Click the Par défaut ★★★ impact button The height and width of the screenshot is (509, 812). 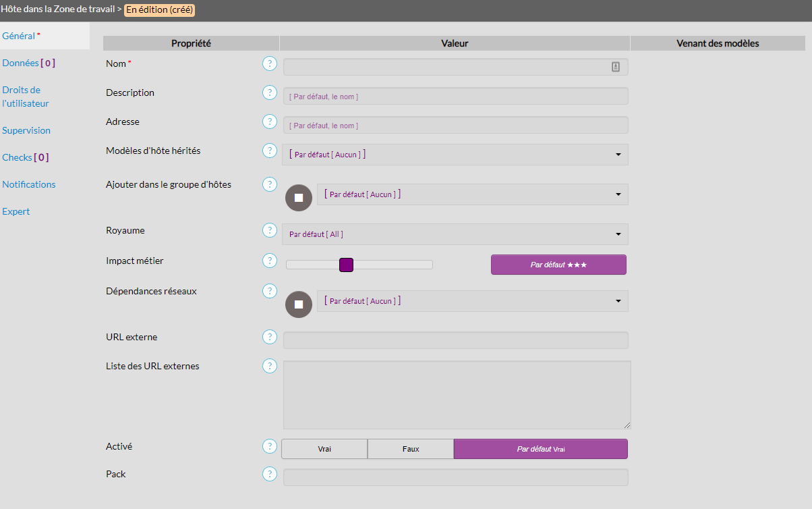click(x=558, y=265)
